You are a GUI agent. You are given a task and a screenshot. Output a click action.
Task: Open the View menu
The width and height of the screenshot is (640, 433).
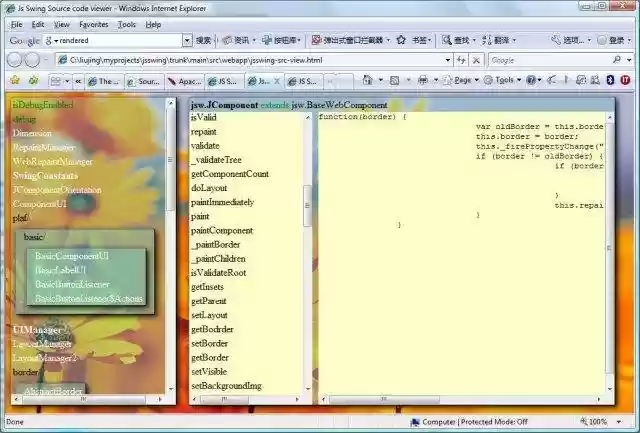tap(62, 24)
